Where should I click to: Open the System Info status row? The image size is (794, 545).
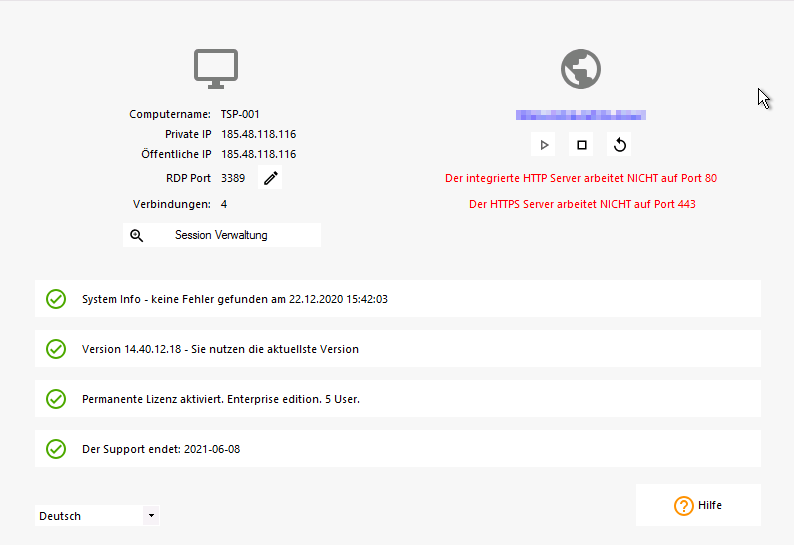pyautogui.click(x=398, y=299)
